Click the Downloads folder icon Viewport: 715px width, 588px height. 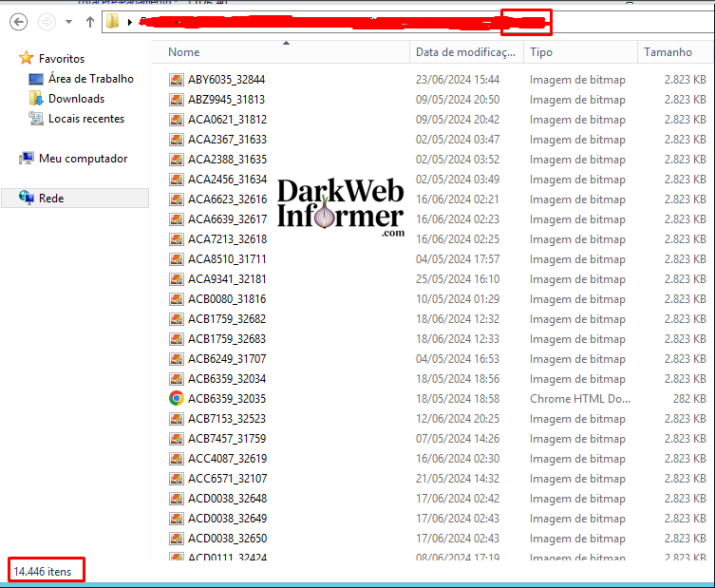pyautogui.click(x=35, y=98)
